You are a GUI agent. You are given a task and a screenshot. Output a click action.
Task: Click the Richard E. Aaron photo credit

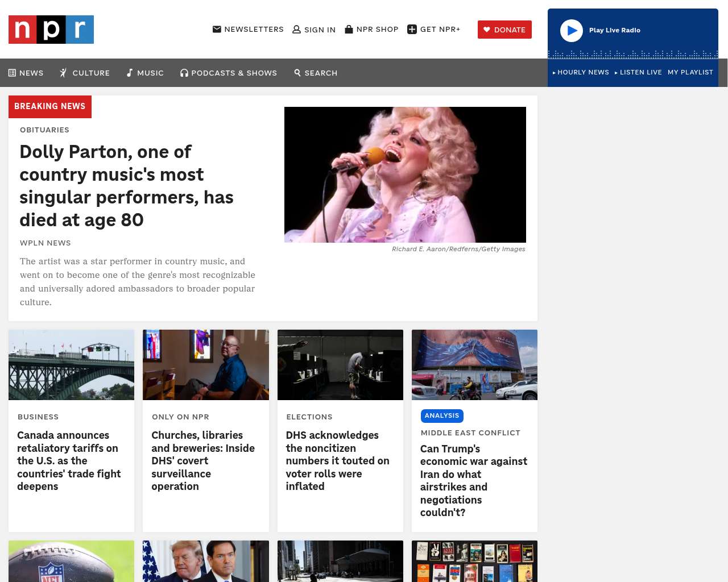coord(458,249)
